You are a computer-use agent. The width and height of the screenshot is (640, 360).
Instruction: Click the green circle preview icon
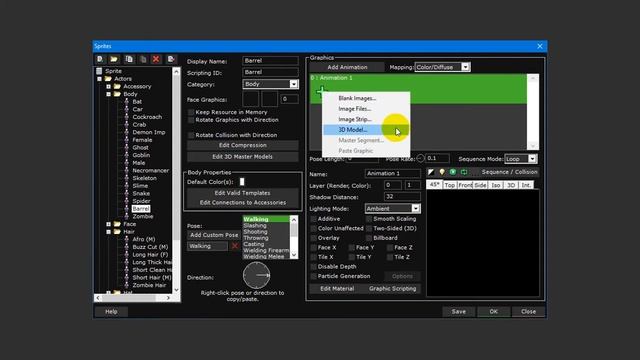click(453, 172)
